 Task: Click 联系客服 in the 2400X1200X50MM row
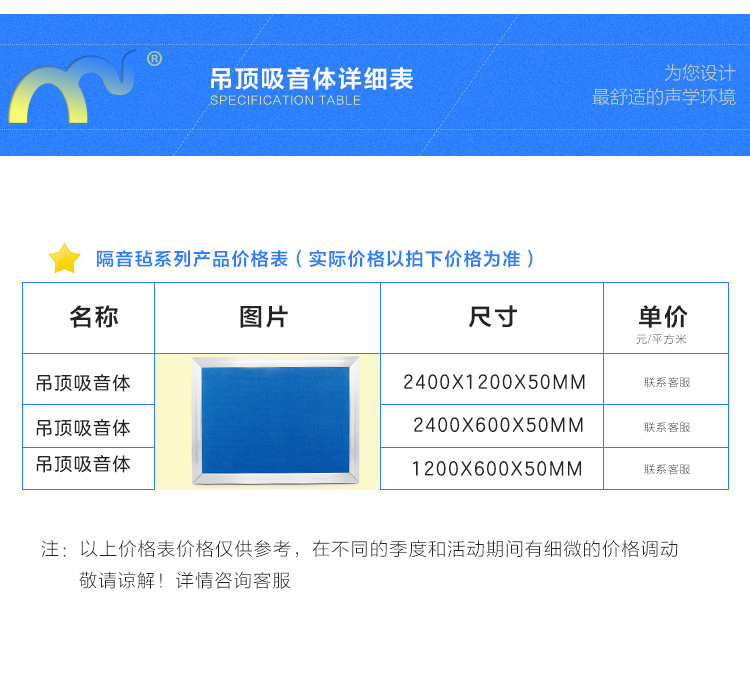667,382
